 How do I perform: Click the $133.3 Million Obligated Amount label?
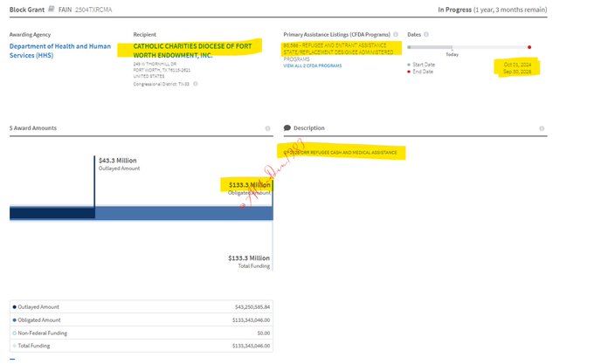click(248, 185)
